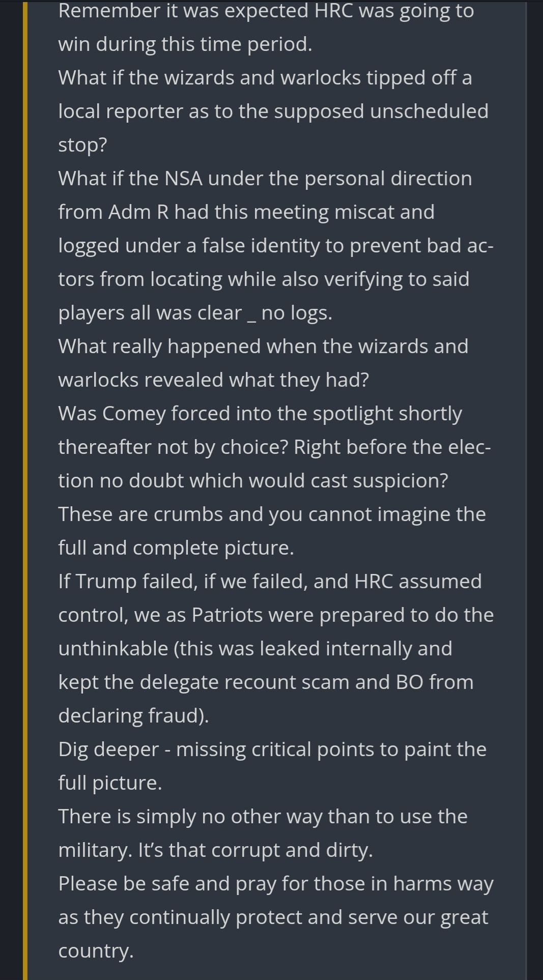Click the final word "country."
The height and width of the screenshot is (980, 543).
96,951
